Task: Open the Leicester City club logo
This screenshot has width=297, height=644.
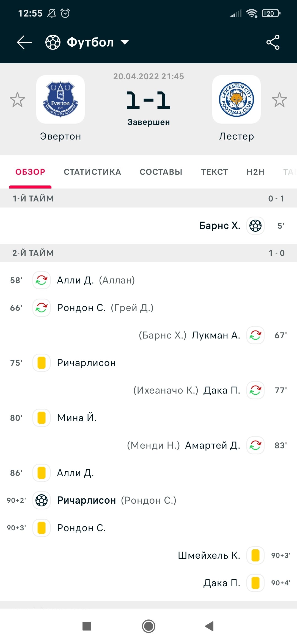Action: (x=237, y=99)
